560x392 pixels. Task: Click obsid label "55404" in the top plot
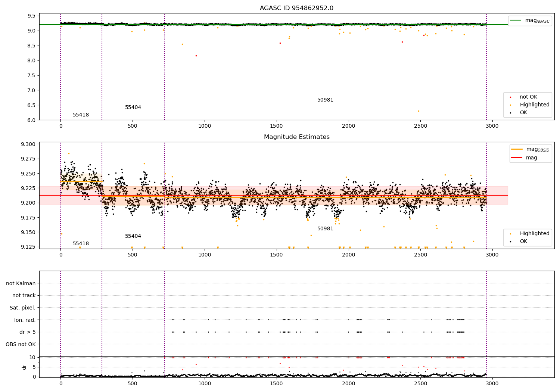pos(133,108)
